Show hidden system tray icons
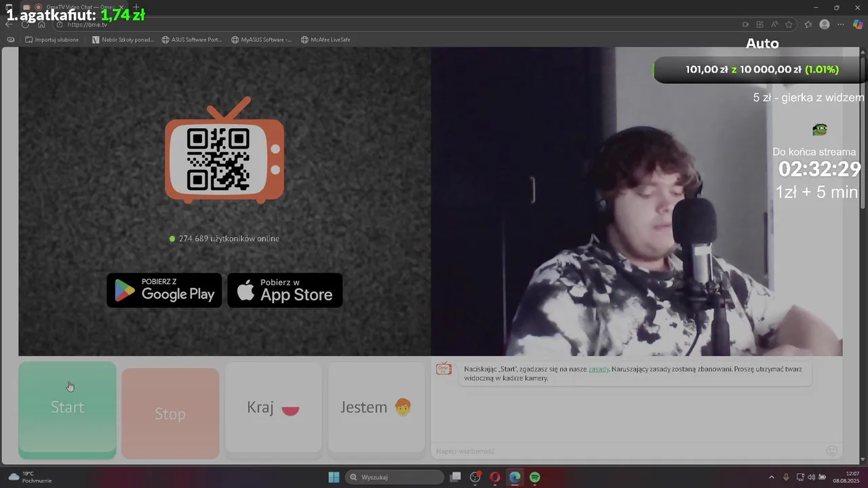868x488 pixels. (x=771, y=477)
